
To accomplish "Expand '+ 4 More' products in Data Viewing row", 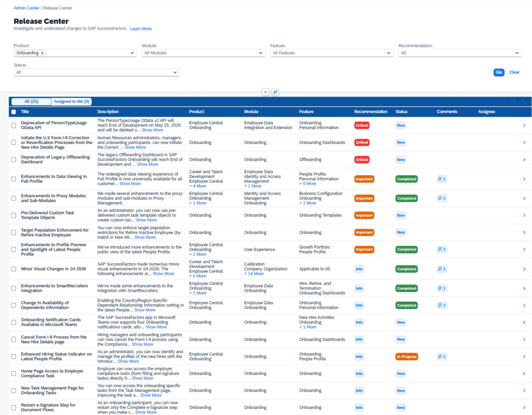I will tap(197, 186).
